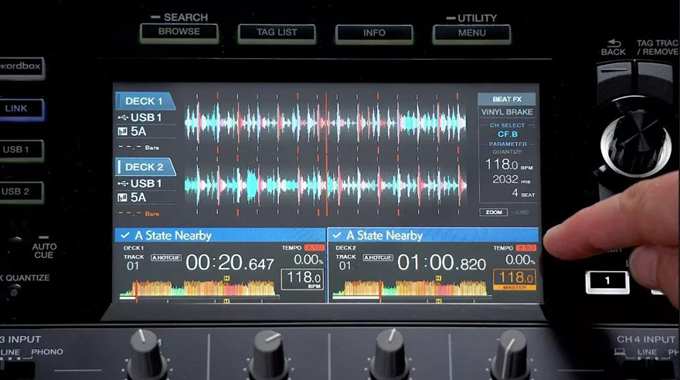Toggle the LINK source button
Image resolution: width=680 pixels, height=380 pixels.
[x=18, y=109]
